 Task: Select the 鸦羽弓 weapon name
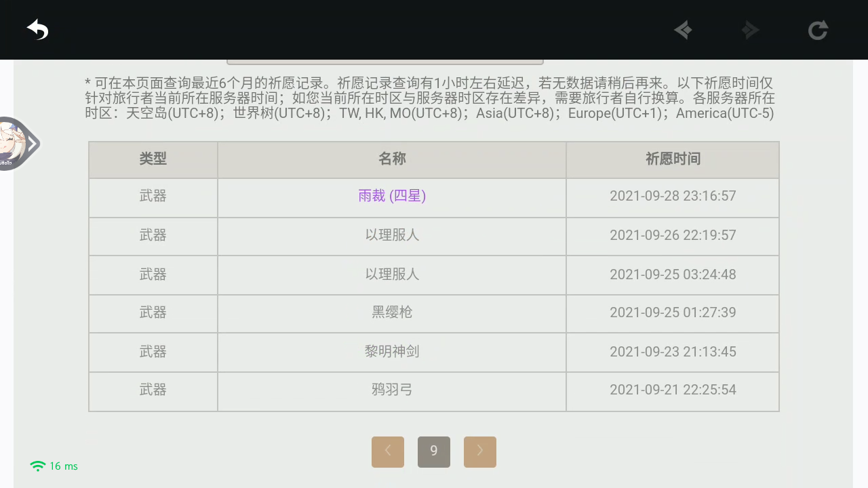(x=392, y=390)
